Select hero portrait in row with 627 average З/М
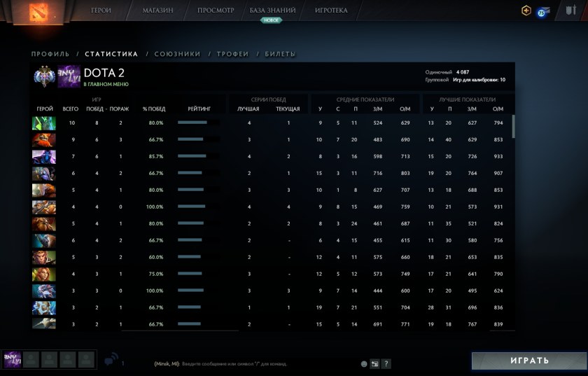Viewport: 588px width, 376px height. pyautogui.click(x=44, y=190)
